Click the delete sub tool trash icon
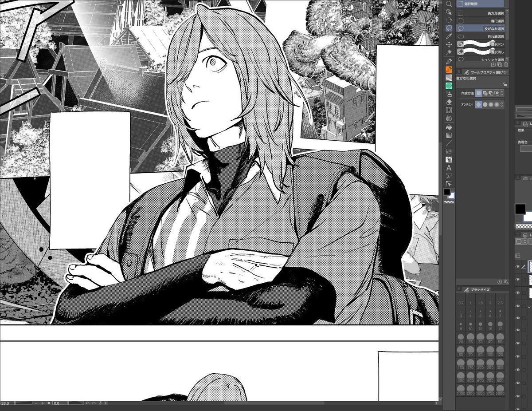The image size is (532, 411). [x=506, y=64]
